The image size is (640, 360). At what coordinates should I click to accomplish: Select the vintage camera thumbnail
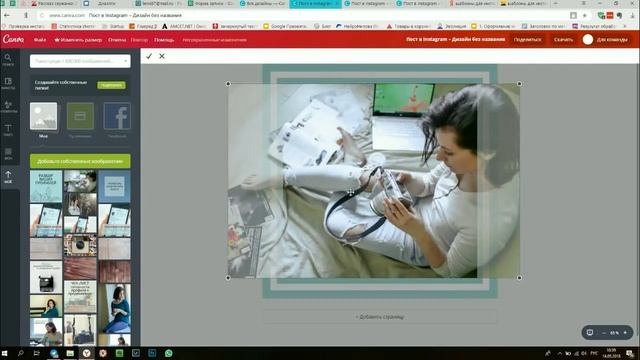click(x=80, y=245)
